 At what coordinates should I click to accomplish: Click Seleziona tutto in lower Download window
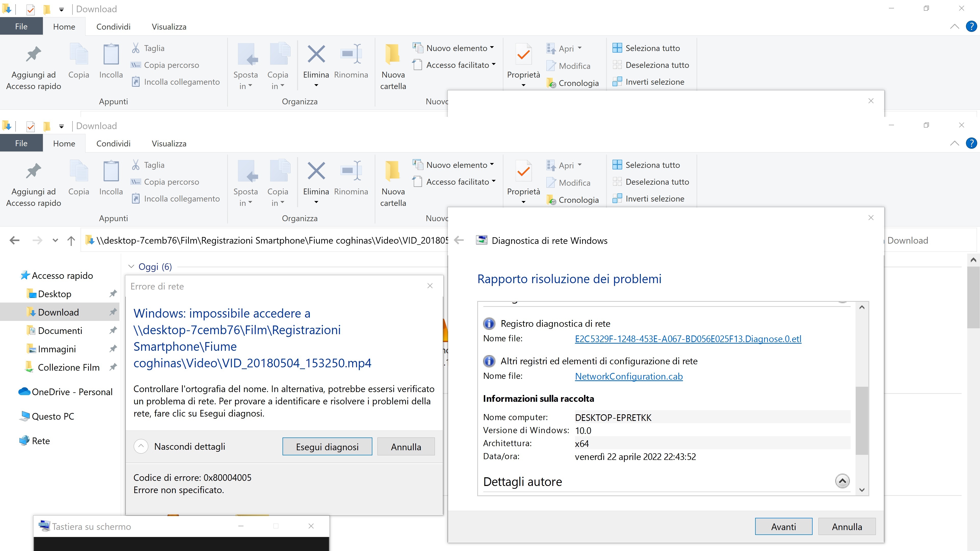pyautogui.click(x=646, y=165)
